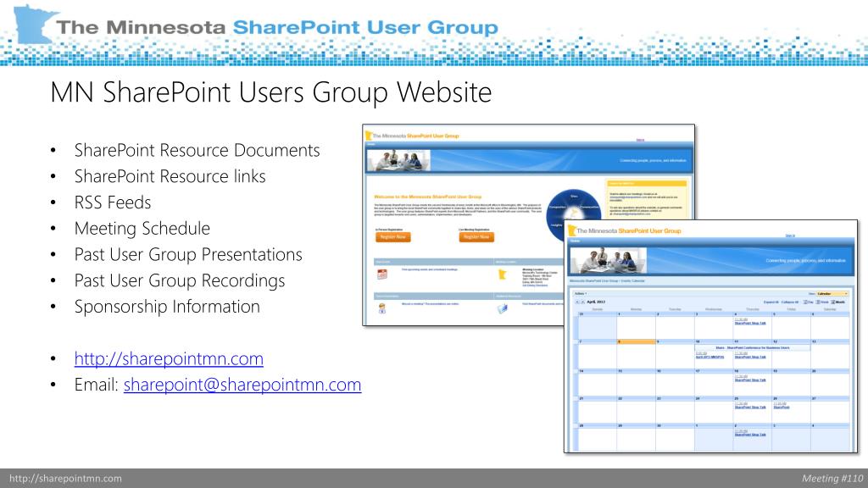The image size is (868, 488).
Task: Select the Home tab on calendar screenshot
Action: click(x=576, y=241)
